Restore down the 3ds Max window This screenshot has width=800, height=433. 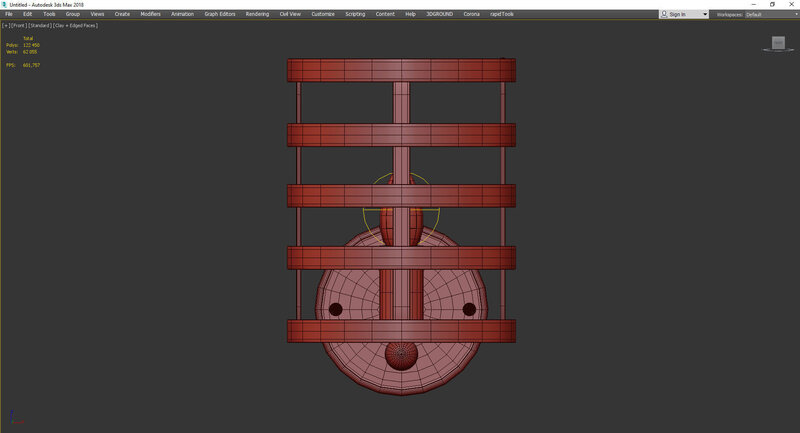772,4
